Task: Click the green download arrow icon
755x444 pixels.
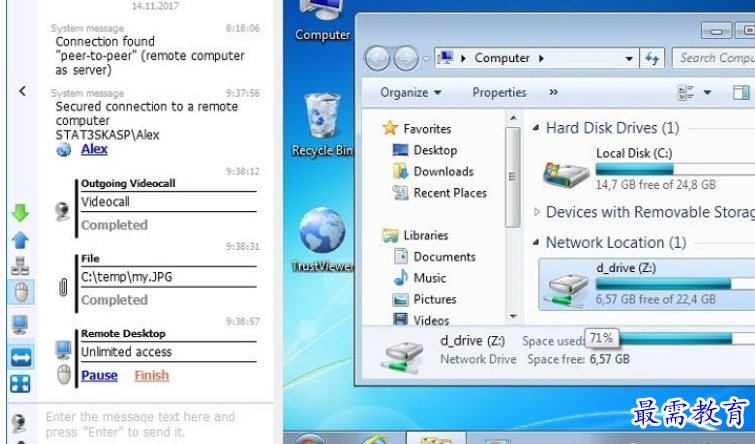Action: (x=20, y=212)
